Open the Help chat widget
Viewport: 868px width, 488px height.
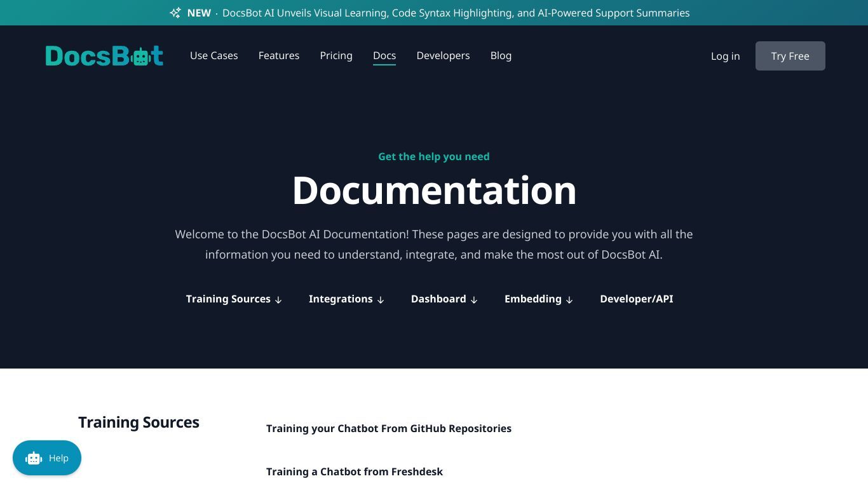(47, 458)
